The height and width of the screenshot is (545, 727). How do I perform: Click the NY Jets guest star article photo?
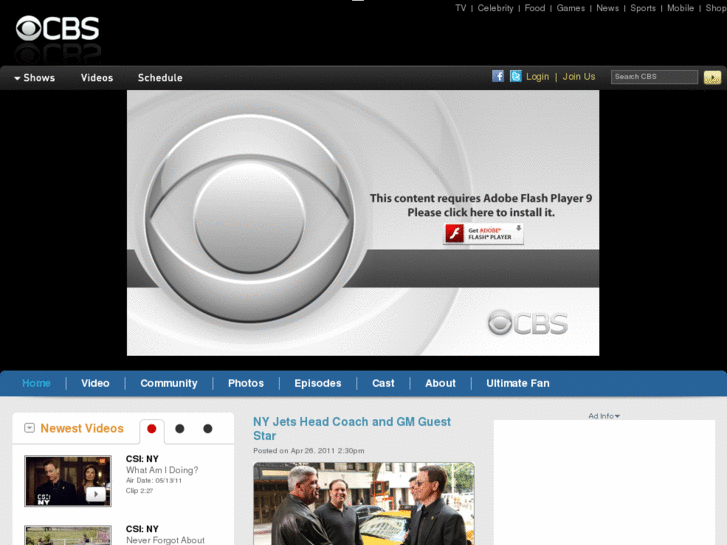click(x=364, y=504)
